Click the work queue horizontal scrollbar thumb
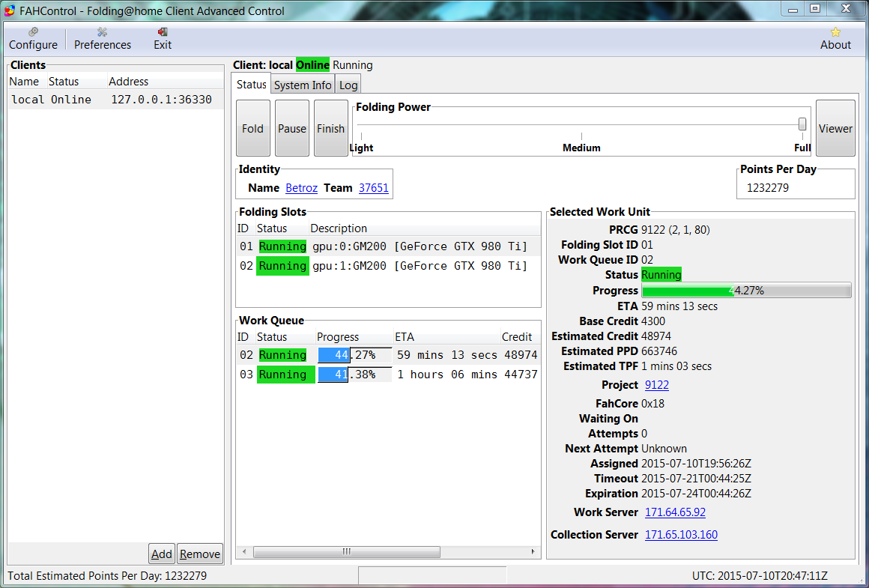 (x=347, y=551)
